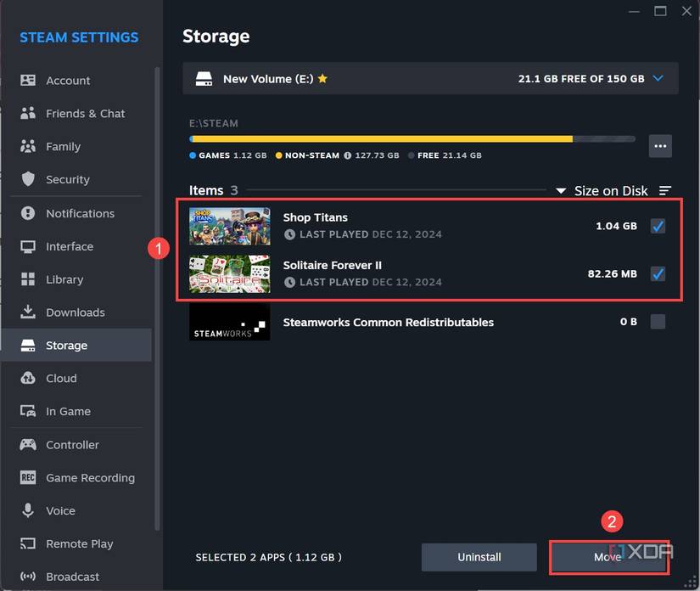
Task: Click the Non-Steam info icon
Action: point(348,155)
